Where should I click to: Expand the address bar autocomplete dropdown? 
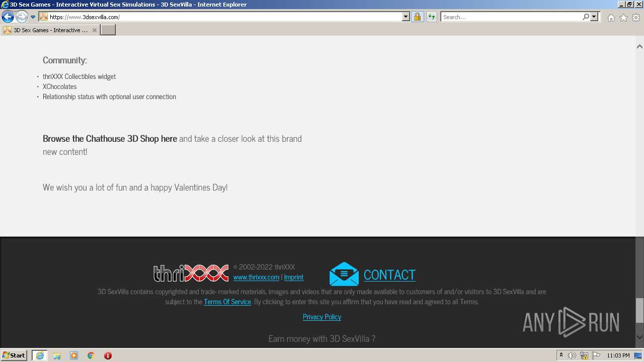406,17
